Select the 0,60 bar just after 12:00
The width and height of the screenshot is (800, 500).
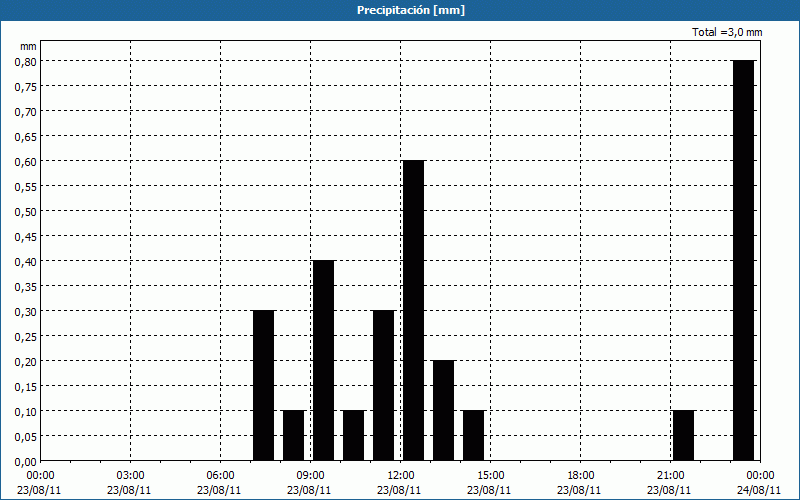pyautogui.click(x=413, y=310)
